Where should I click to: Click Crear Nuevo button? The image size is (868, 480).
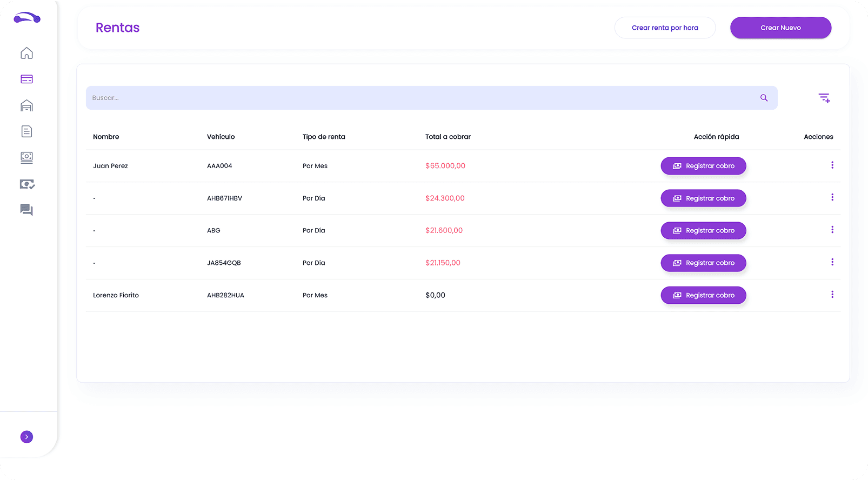point(780,28)
